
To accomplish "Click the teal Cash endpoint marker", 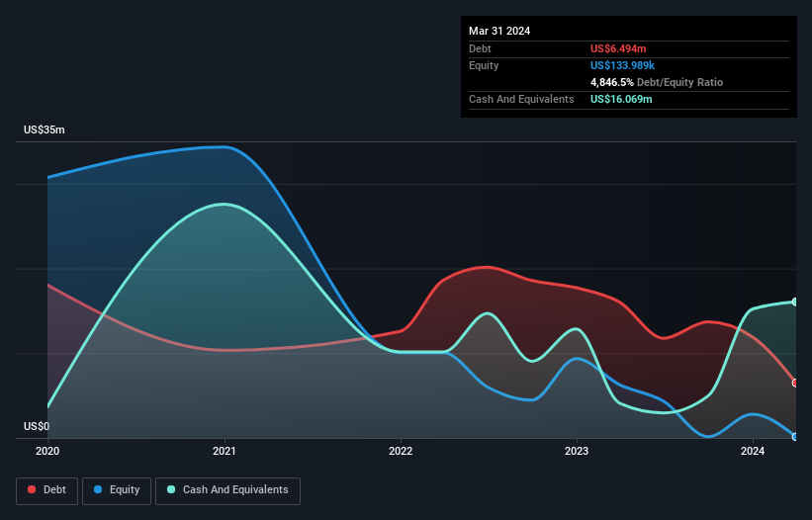I will click(795, 302).
